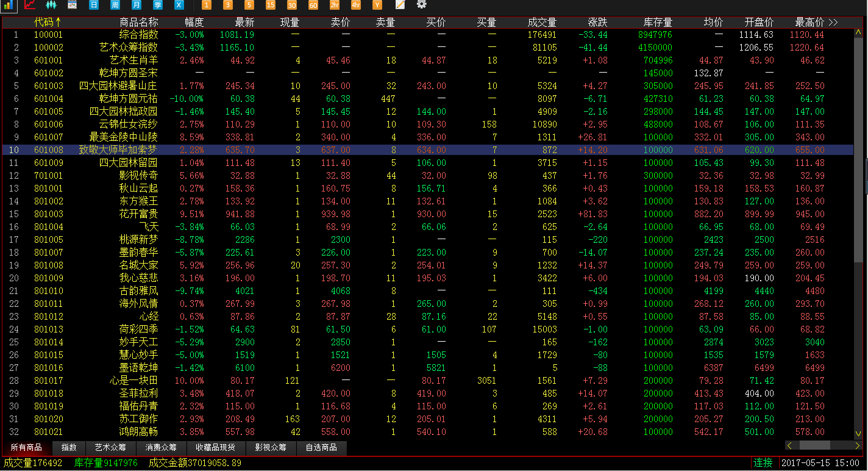
Task: Select the 最美金陵中山陵 row
Action: [427, 137]
